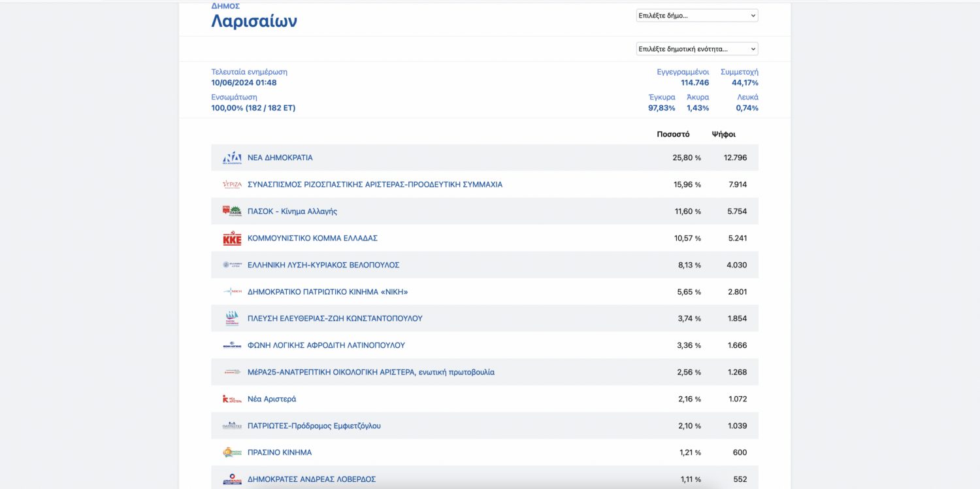Click the '552' votes cell
980x489 pixels.
[x=740, y=479]
